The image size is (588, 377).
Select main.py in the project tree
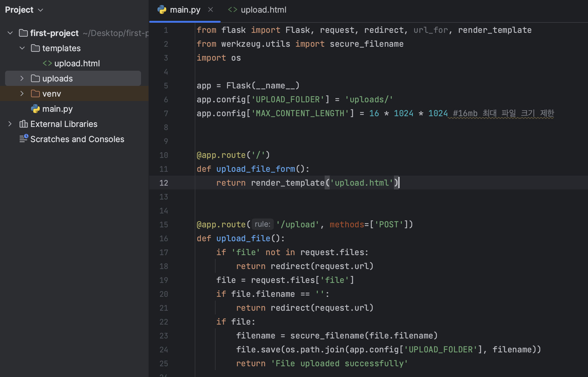(58, 109)
